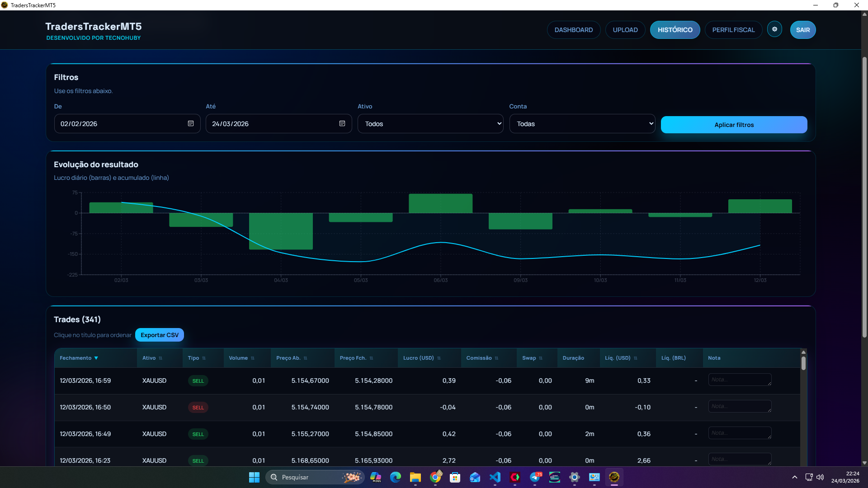
Task: Open the Perfil Fiscal tab
Action: click(x=733, y=30)
